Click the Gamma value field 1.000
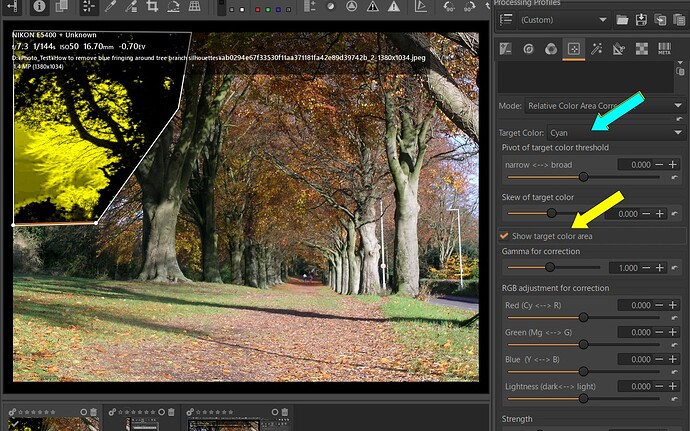This screenshot has width=690, height=431. click(624, 268)
